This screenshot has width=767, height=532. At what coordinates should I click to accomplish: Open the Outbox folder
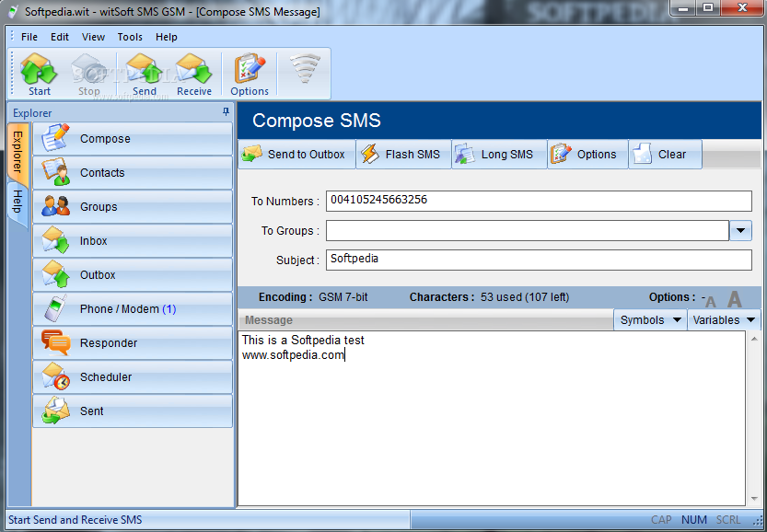133,275
